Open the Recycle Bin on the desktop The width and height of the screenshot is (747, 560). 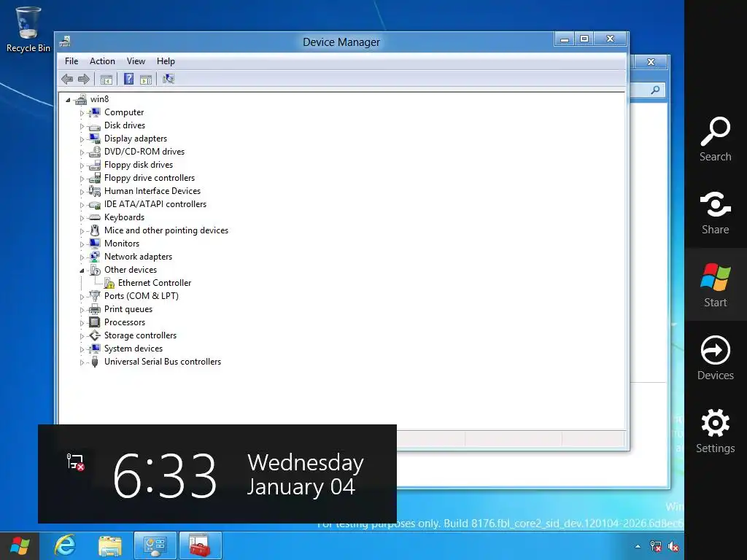[x=28, y=29]
